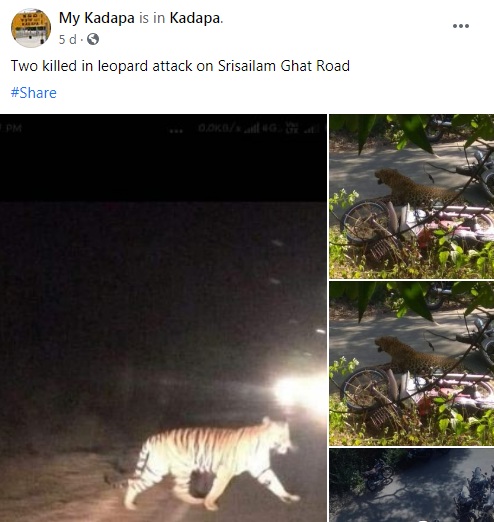Click the public audience globe icon
The height and width of the screenshot is (522, 494).
[93, 39]
